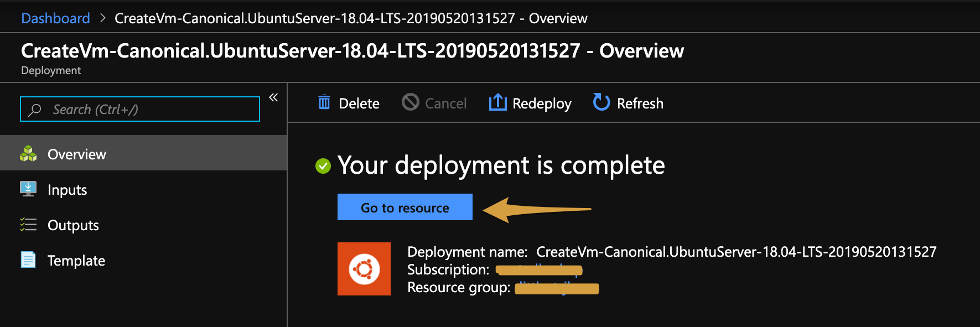
Task: Select the Outputs menu item
Action: (73, 225)
